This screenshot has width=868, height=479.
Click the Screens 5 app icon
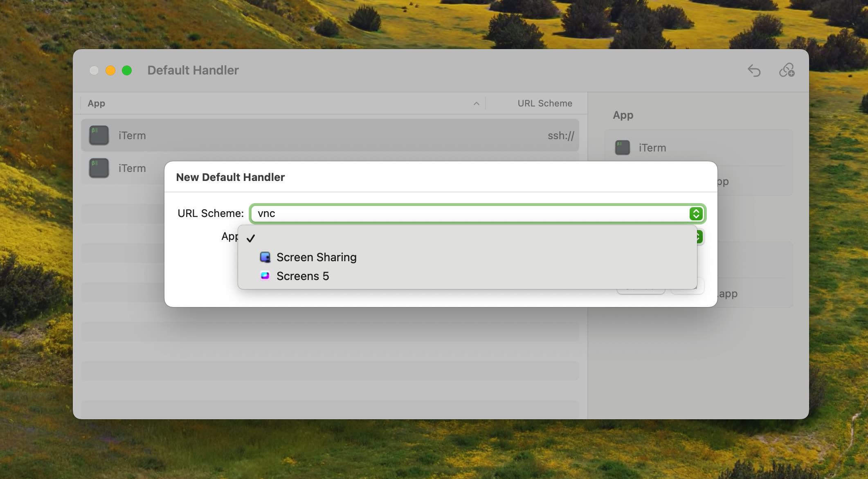point(265,276)
